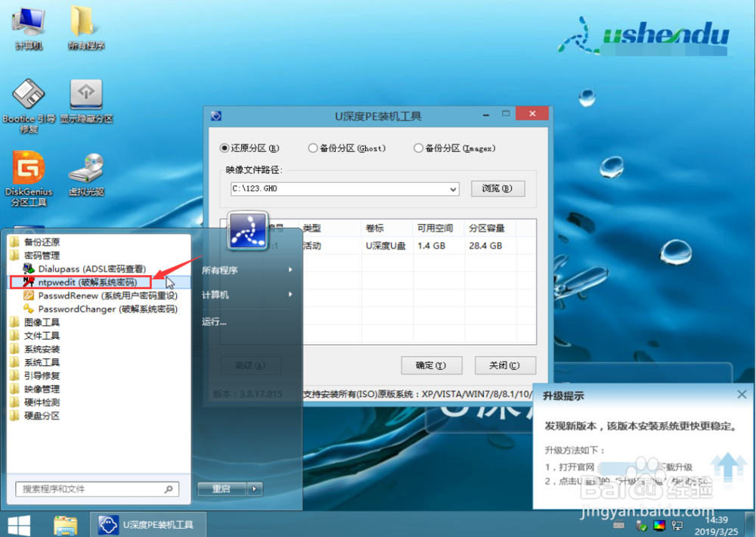Click the network icon in the system tray
Image resolution: width=756 pixels, height=537 pixels.
pyautogui.click(x=677, y=526)
